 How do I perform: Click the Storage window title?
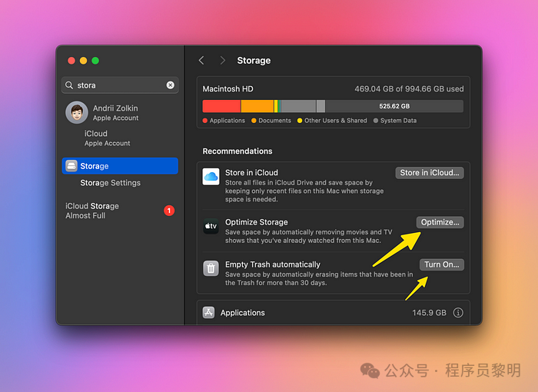[254, 61]
